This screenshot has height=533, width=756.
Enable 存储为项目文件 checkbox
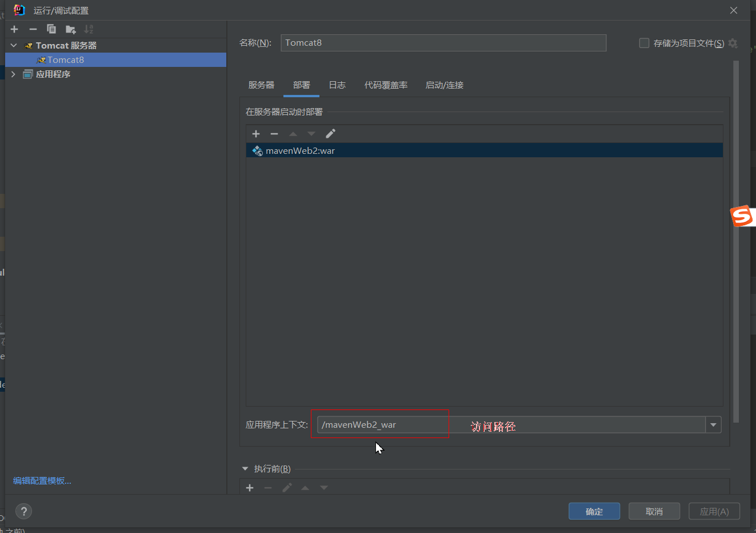point(644,43)
